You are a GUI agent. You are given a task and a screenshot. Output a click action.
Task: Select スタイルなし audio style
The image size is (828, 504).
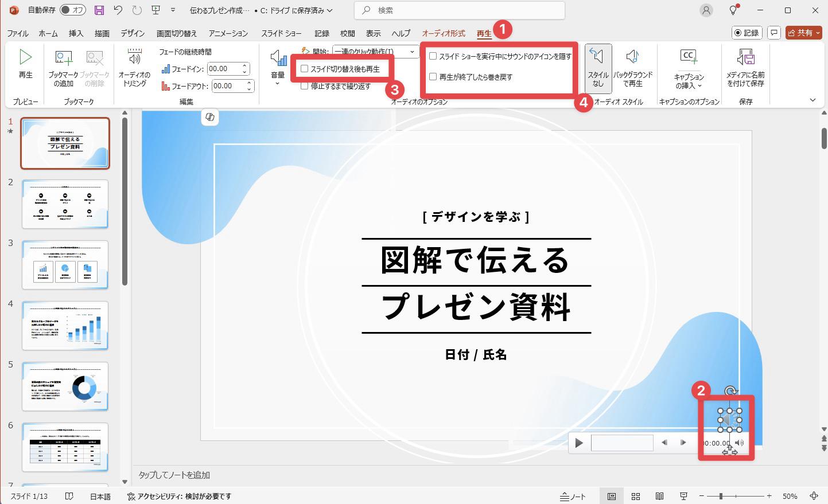598,68
